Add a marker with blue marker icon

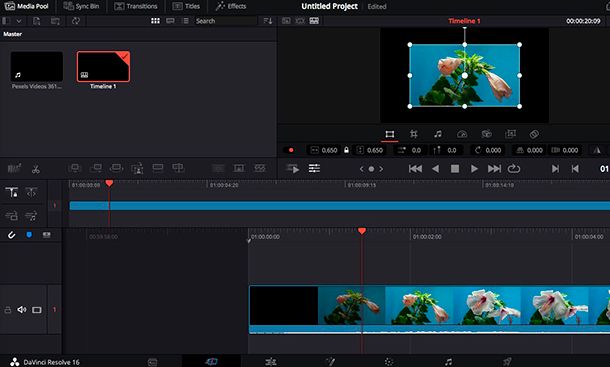[x=29, y=235]
